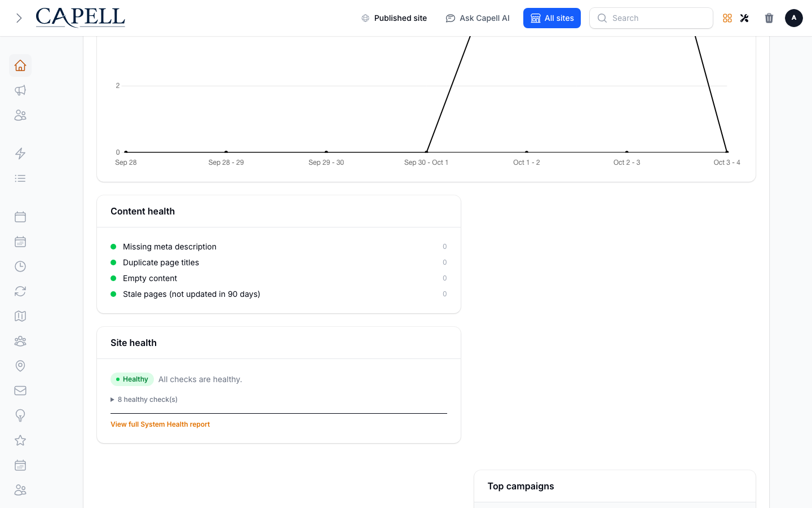Image resolution: width=812 pixels, height=508 pixels.
Task: Click the orange grid dashboard icon in header
Action: coord(727,18)
